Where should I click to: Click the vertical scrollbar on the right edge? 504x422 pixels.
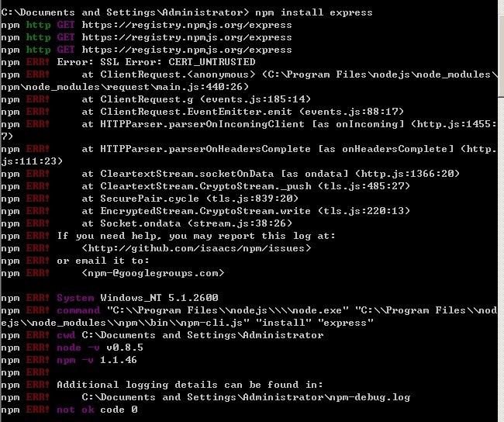point(501,211)
